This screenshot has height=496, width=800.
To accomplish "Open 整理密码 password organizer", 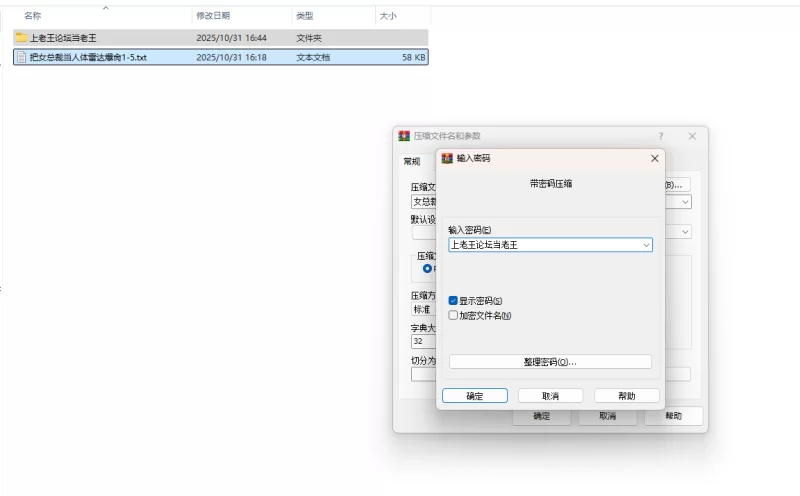I will coord(550,362).
